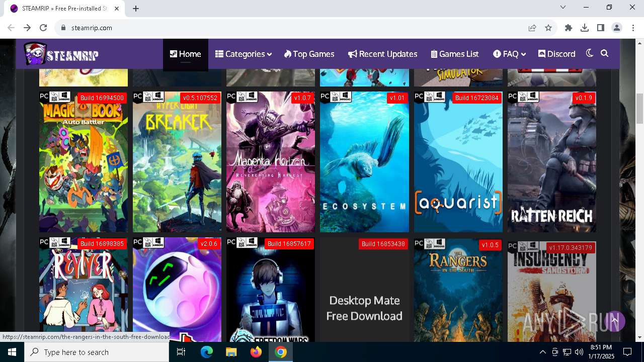
Task: Reload the steamrip.com page
Action: (43, 28)
